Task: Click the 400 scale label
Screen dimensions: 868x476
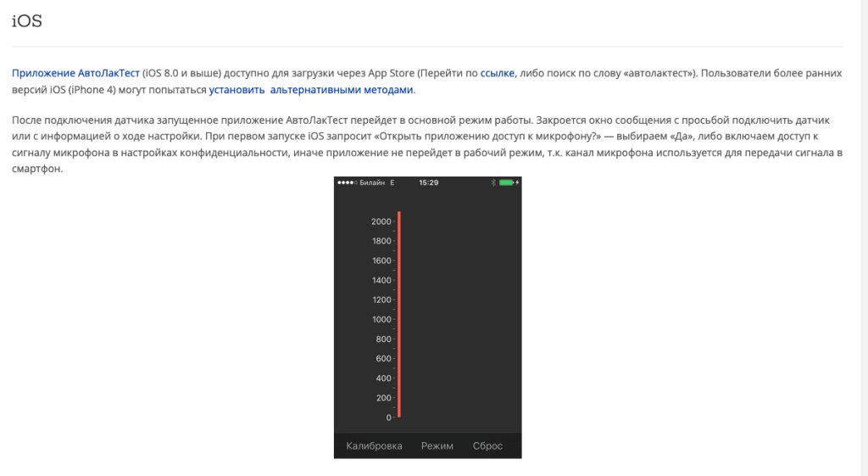Action: (383, 378)
